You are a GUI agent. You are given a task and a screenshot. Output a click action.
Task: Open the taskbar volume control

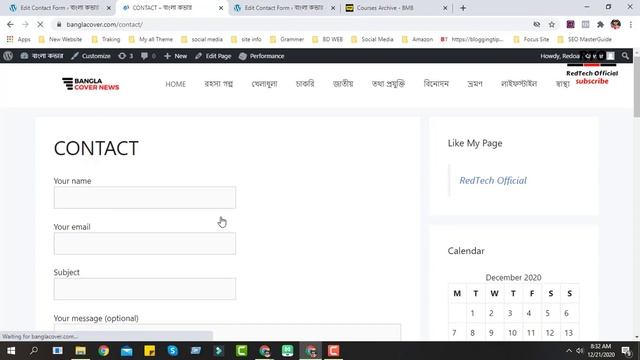coord(580,351)
